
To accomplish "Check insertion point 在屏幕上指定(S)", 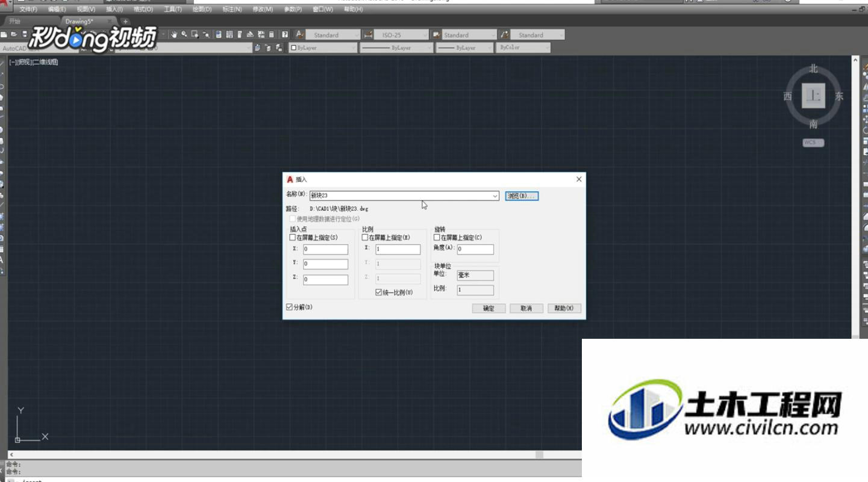I will point(293,238).
